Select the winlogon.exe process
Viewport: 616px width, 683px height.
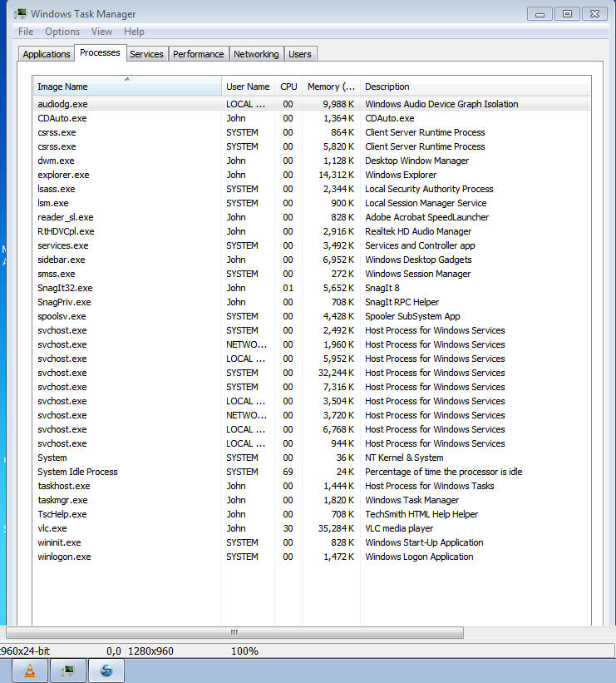[x=312, y=557]
